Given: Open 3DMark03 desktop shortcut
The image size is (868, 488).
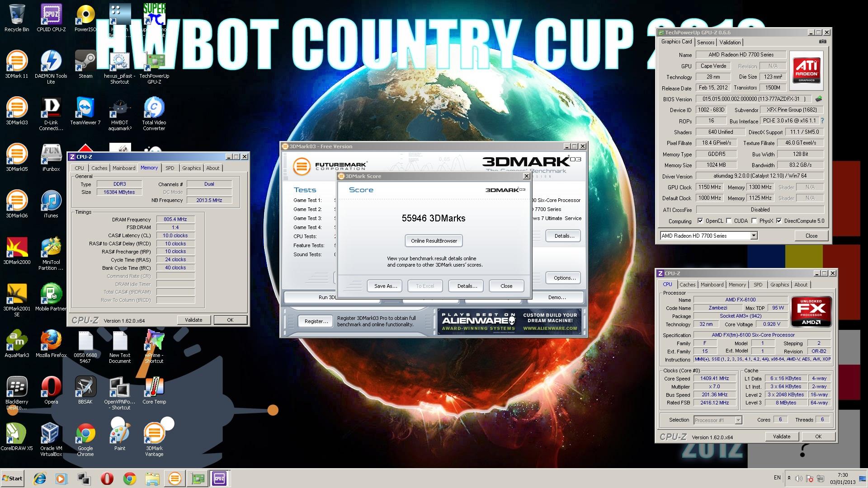Looking at the screenshot, I should click(17, 111).
